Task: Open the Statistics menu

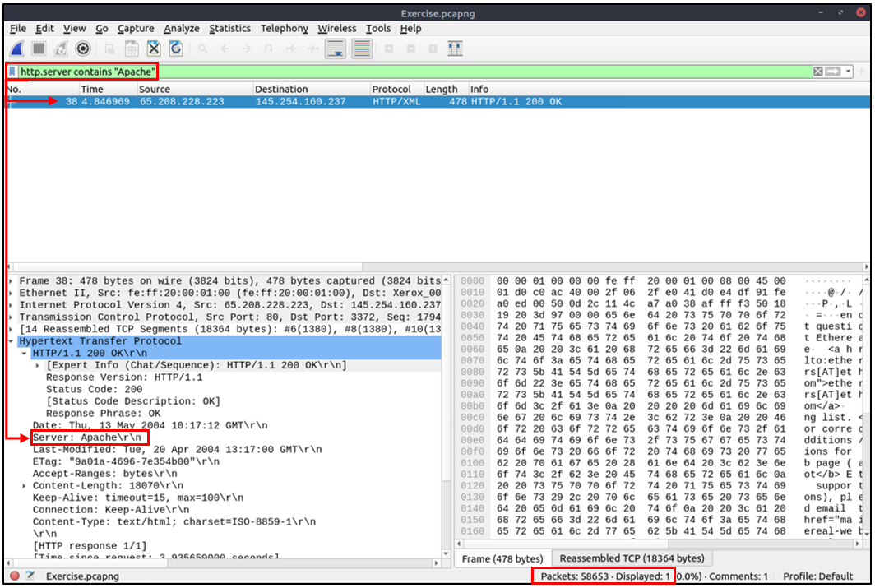Action: coord(229,29)
